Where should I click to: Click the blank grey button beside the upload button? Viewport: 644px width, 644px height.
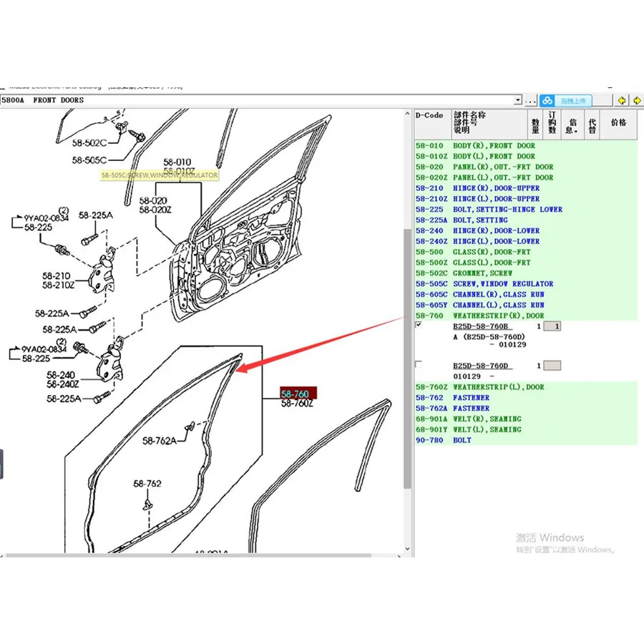pyautogui.click(x=602, y=100)
